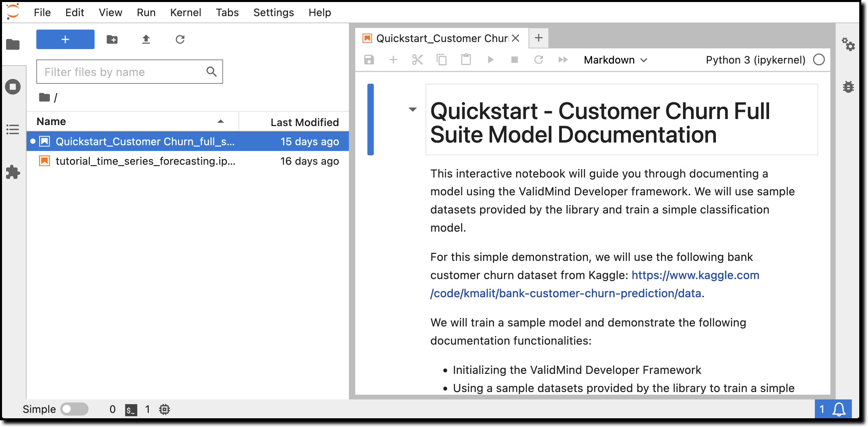Open the Markdown cell type dropdown
Viewport: 868px width, 427px height.
616,60
